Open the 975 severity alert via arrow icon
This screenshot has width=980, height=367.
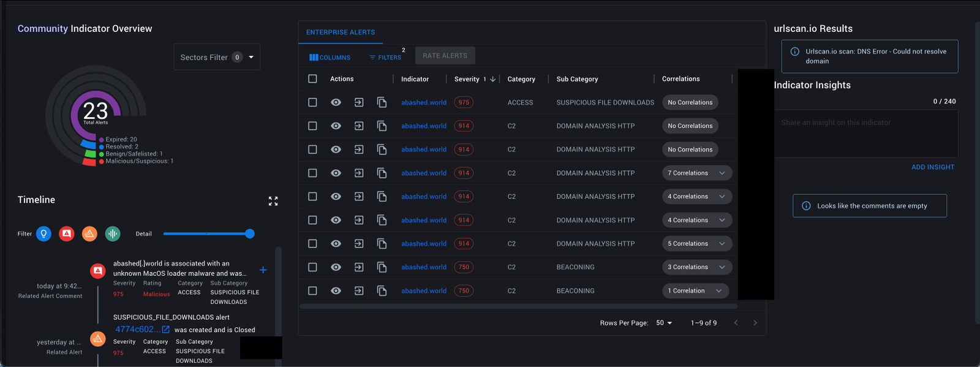coord(359,102)
